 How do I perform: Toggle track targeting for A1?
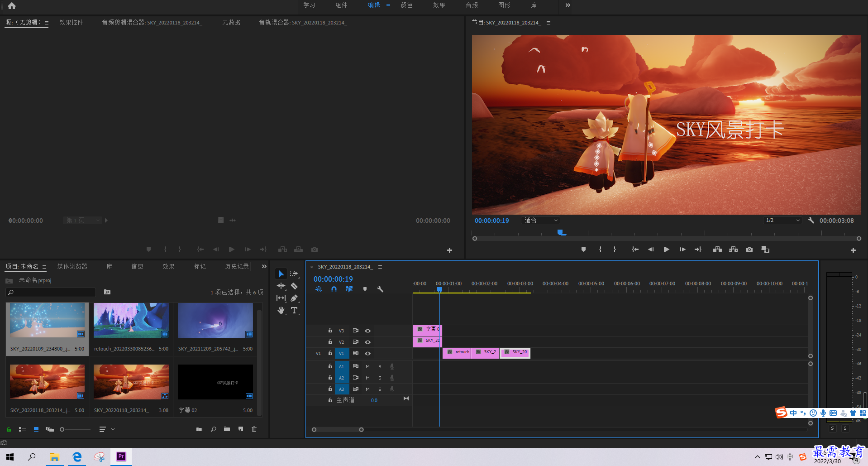tap(342, 366)
